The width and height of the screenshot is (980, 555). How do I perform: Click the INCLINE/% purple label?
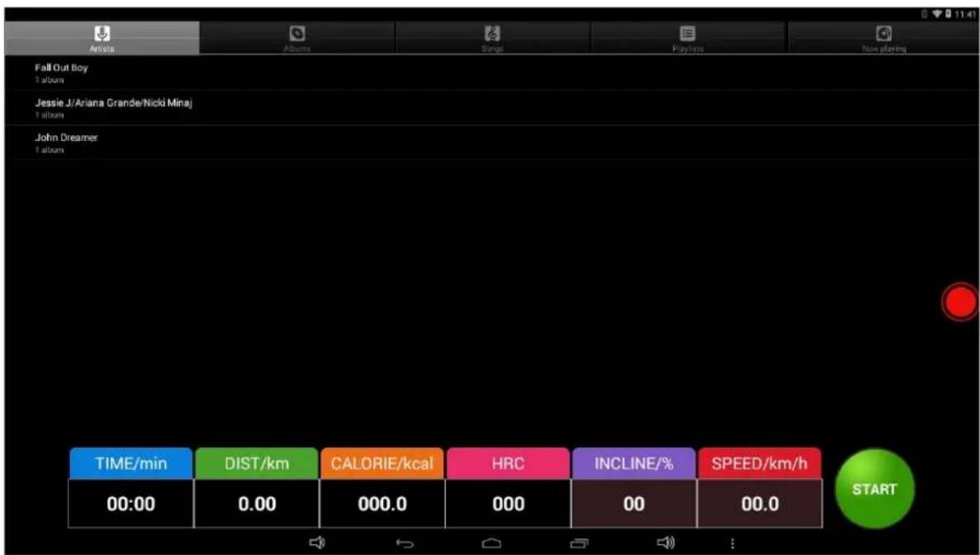634,463
